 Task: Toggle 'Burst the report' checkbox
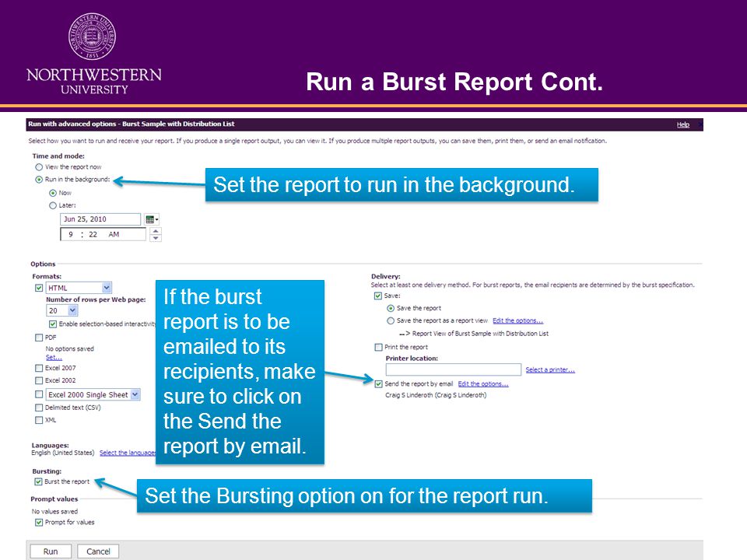click(39, 482)
